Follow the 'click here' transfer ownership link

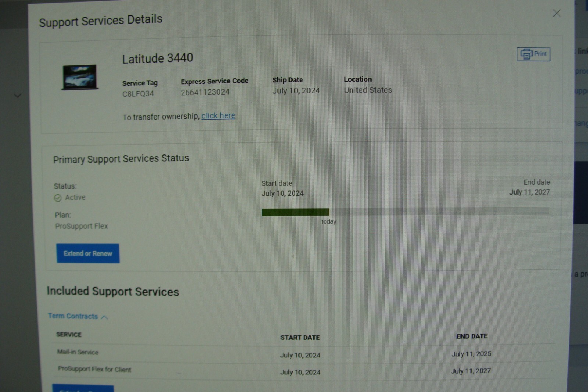218,115
